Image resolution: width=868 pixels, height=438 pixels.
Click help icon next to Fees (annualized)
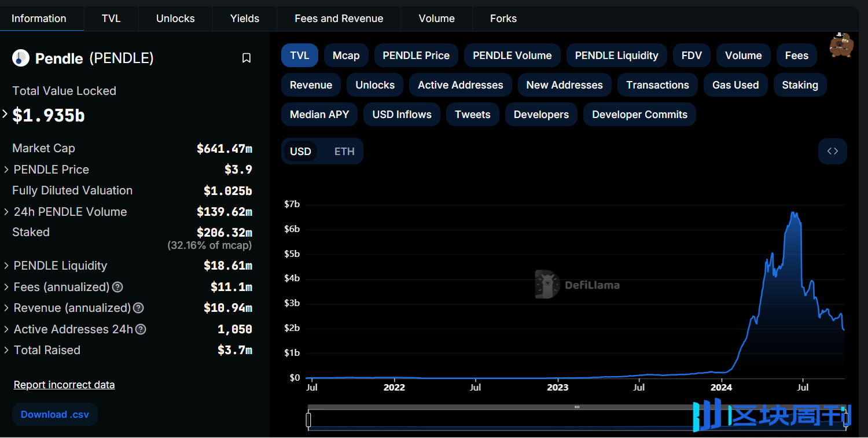tap(117, 287)
